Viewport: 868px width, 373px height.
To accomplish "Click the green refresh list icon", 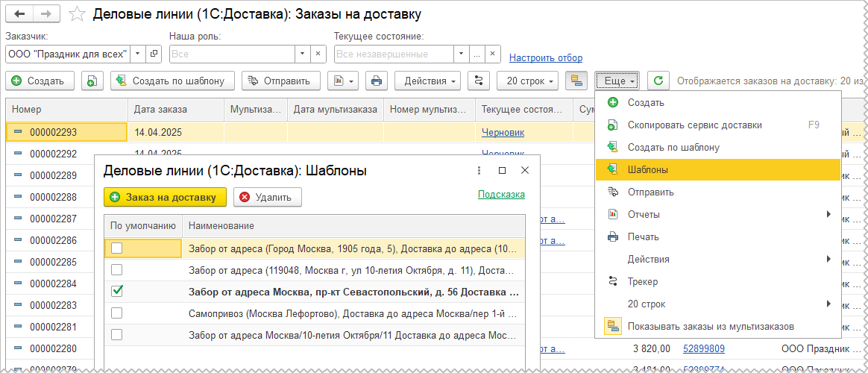I will (x=658, y=81).
